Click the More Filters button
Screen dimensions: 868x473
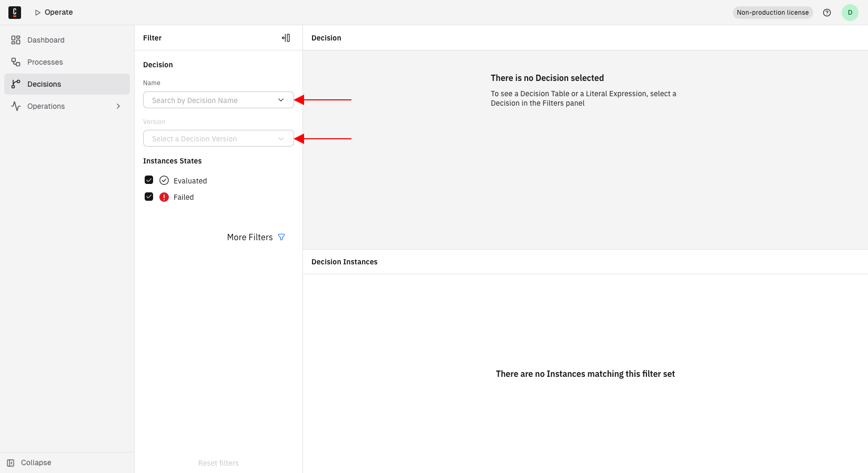click(256, 237)
